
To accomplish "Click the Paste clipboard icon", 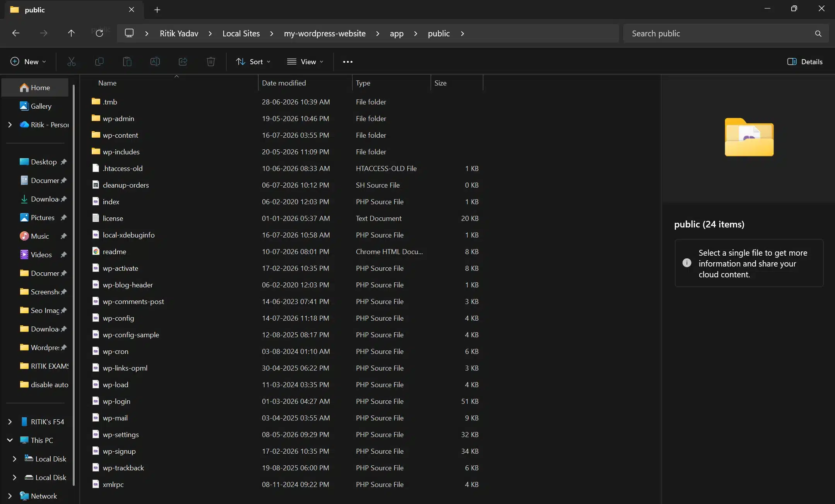I will [127, 62].
